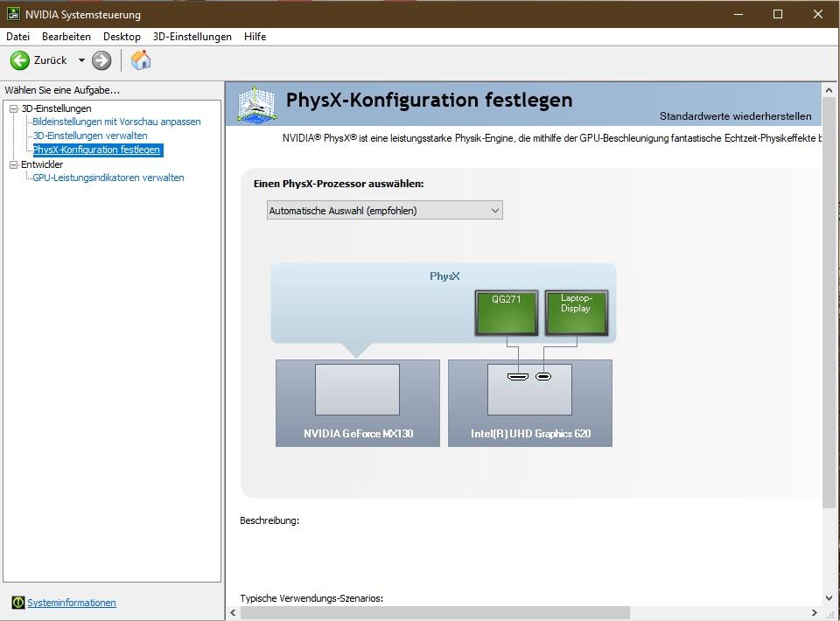
Task: Click the PhysX header icon
Action: click(x=256, y=104)
